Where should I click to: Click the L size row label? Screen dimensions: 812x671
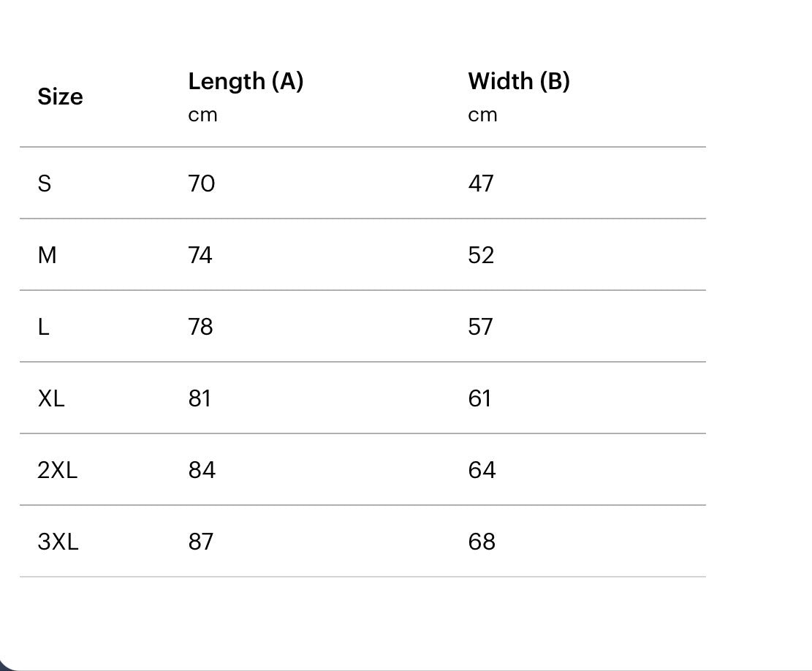pyautogui.click(x=44, y=327)
